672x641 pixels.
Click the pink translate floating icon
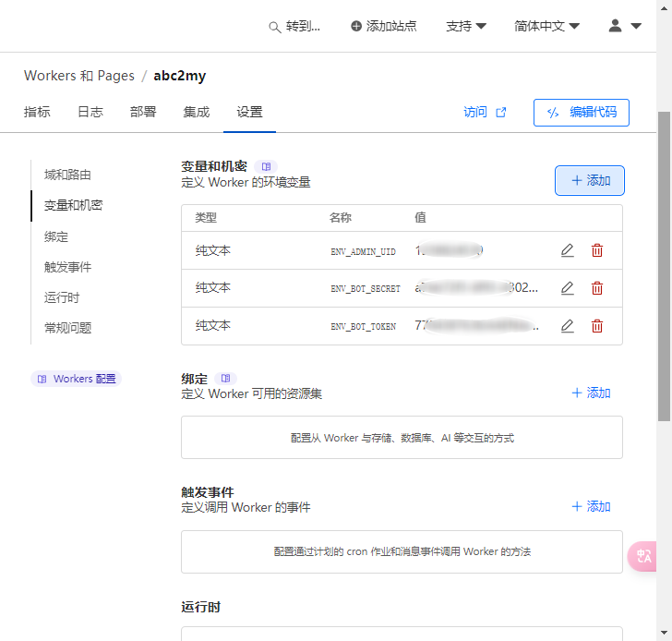tap(643, 555)
